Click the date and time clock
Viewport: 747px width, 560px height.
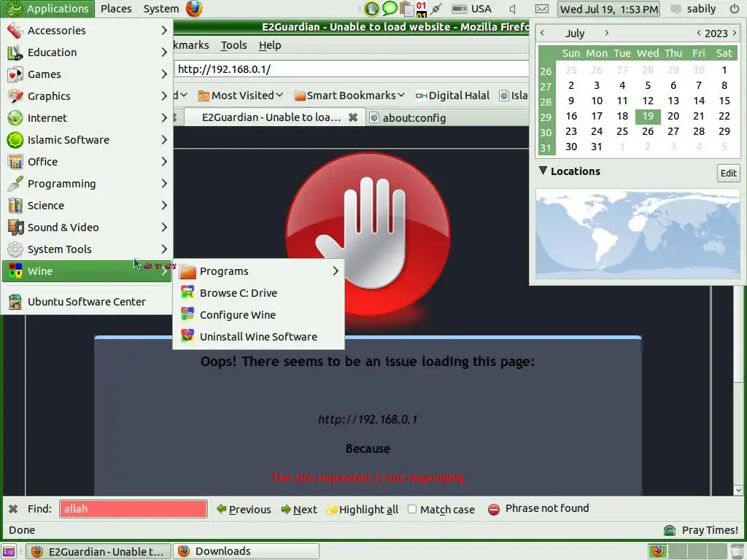[609, 9]
